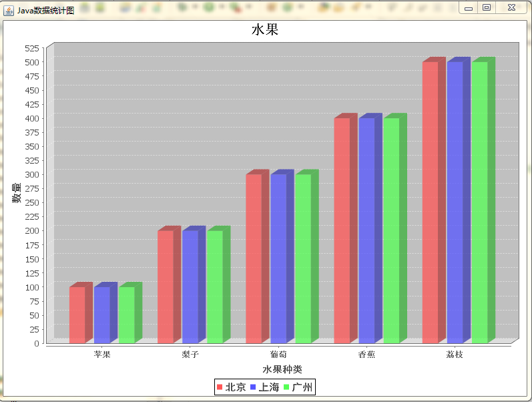Click the 香蕉 category label
The image size is (532, 402).
point(366,355)
